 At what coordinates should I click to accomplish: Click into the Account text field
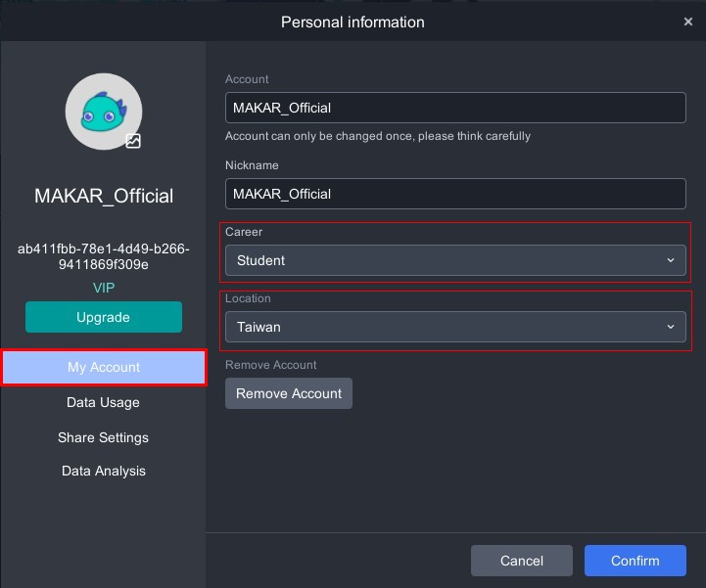pos(454,108)
